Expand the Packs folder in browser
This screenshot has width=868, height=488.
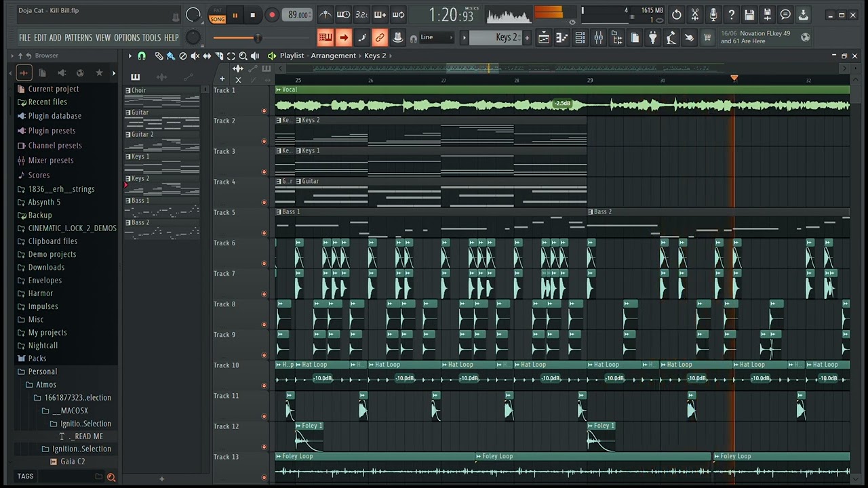(x=37, y=359)
